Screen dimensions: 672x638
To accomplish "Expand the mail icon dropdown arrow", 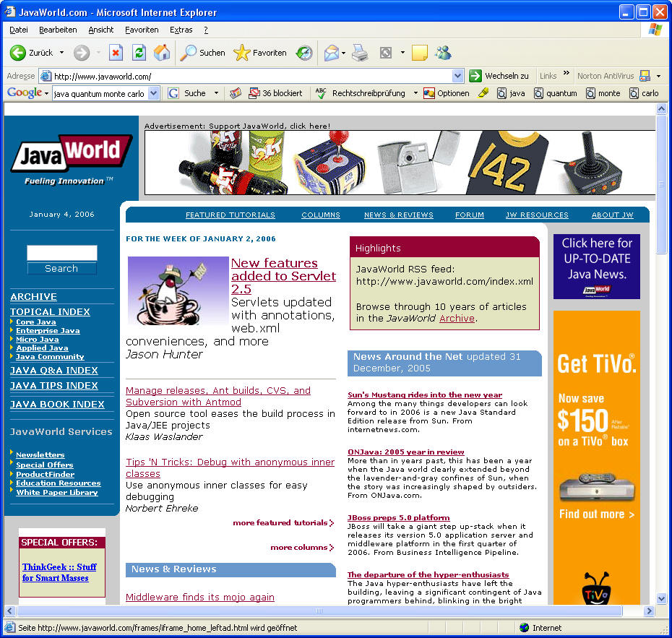I will 343,53.
